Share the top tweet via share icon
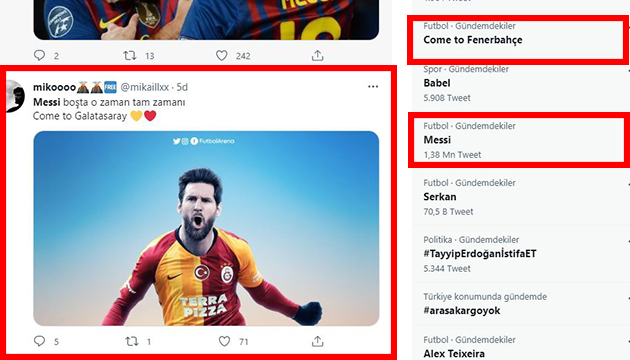The height and width of the screenshot is (360, 630). click(x=317, y=55)
